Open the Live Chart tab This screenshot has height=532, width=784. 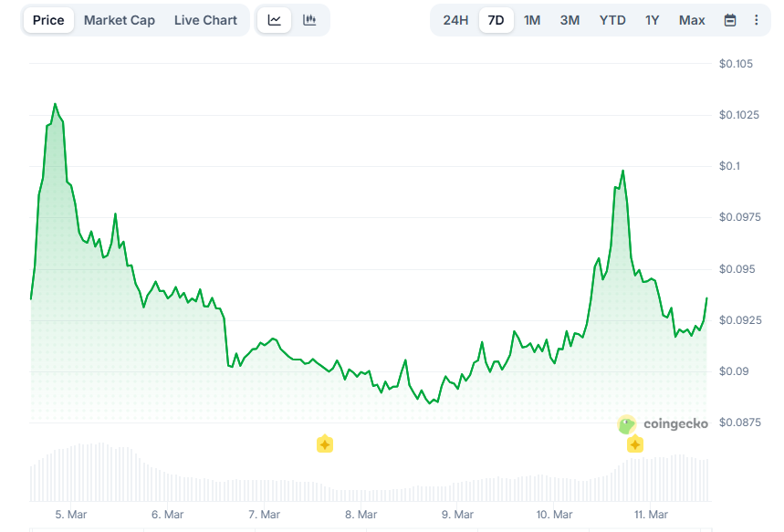point(205,19)
